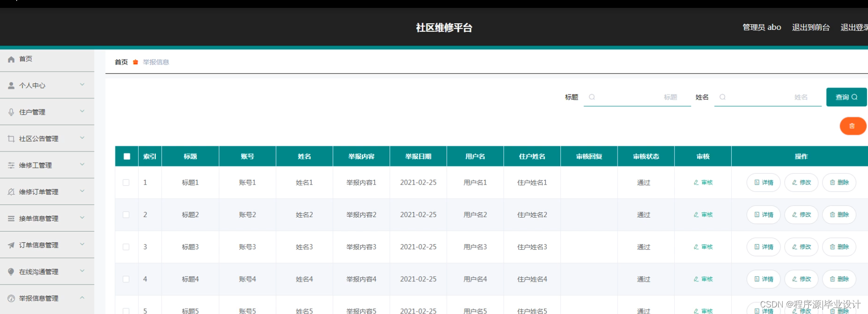Open 审核 for row 标题2
868x314 pixels.
(x=703, y=215)
